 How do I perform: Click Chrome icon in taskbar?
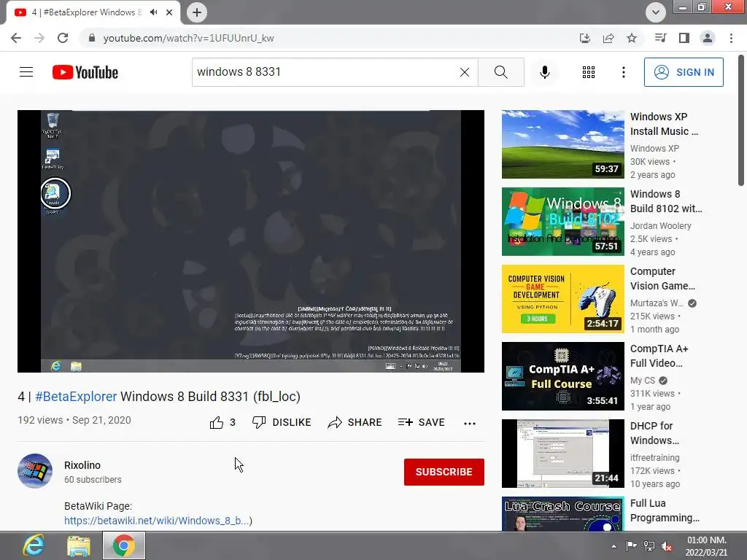pyautogui.click(x=124, y=545)
